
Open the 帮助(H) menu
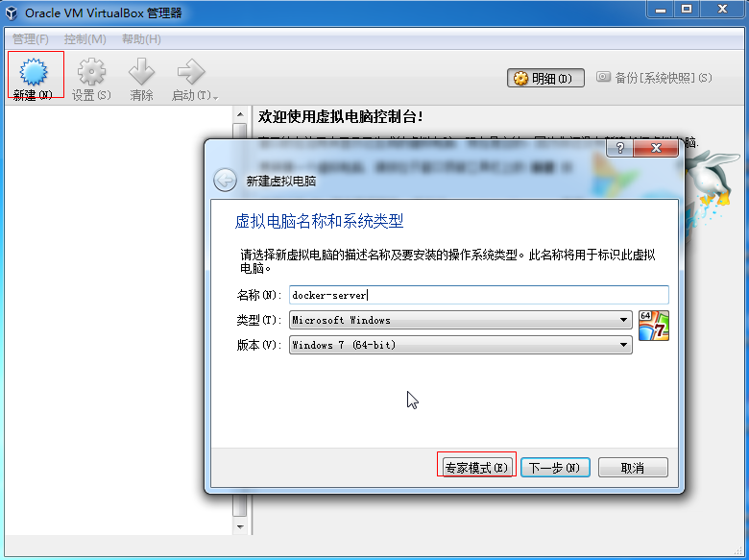(141, 39)
